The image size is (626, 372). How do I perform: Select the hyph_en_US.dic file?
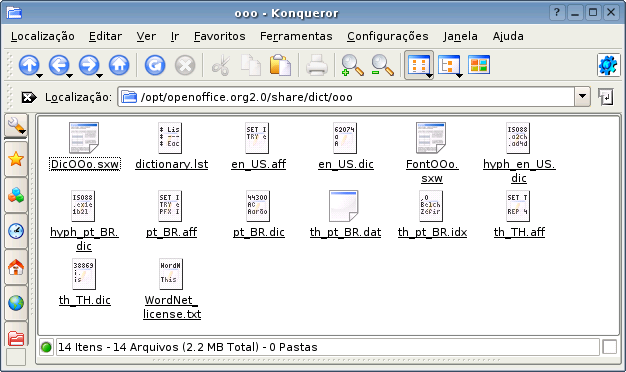coord(519,153)
